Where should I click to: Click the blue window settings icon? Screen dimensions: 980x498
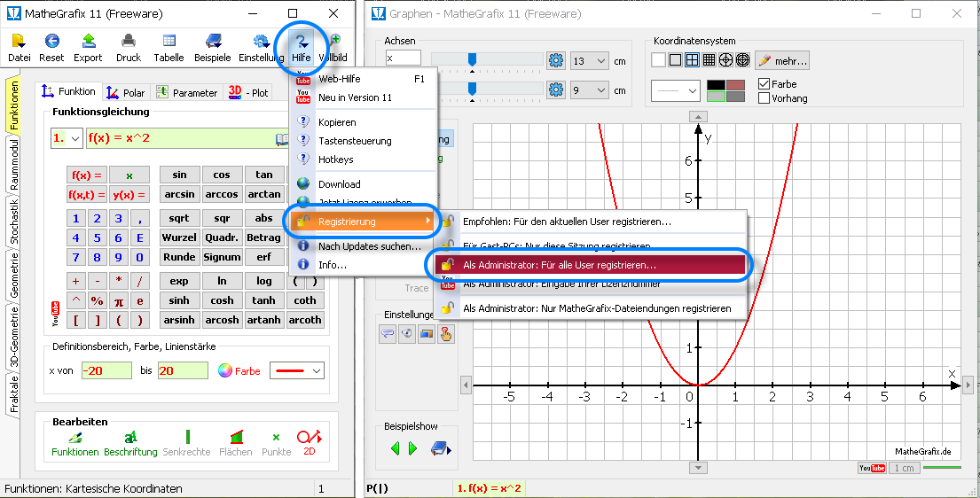point(427,334)
